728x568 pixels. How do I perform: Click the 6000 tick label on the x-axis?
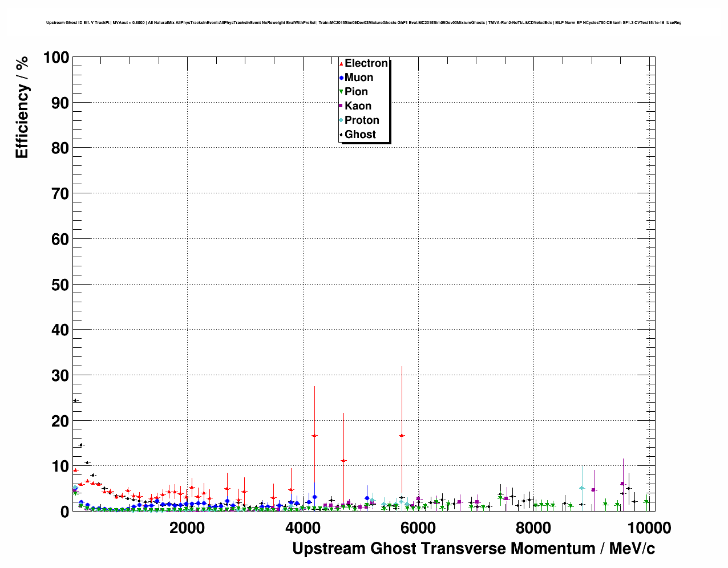point(418,528)
